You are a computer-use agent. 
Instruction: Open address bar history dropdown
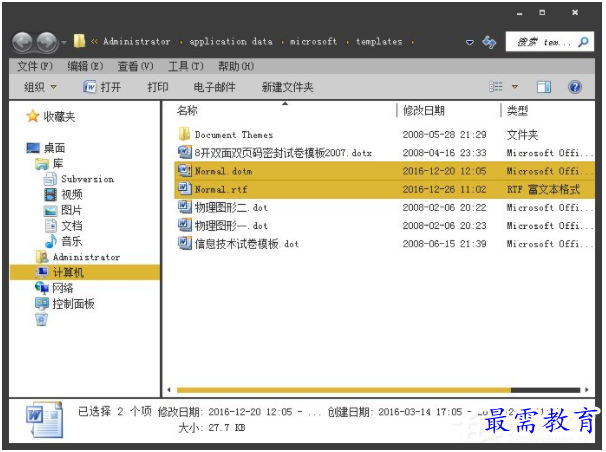(x=470, y=42)
